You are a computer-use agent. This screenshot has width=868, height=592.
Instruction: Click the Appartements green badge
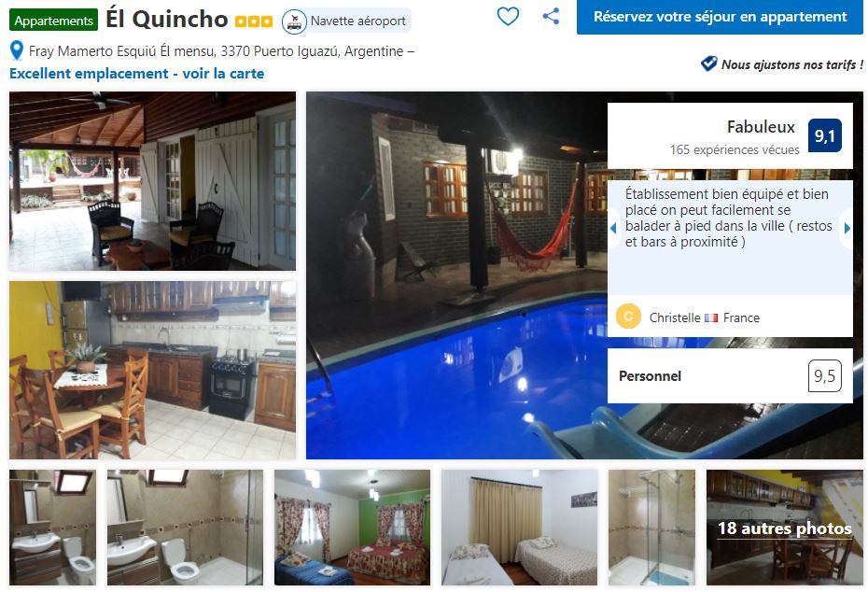(x=54, y=21)
